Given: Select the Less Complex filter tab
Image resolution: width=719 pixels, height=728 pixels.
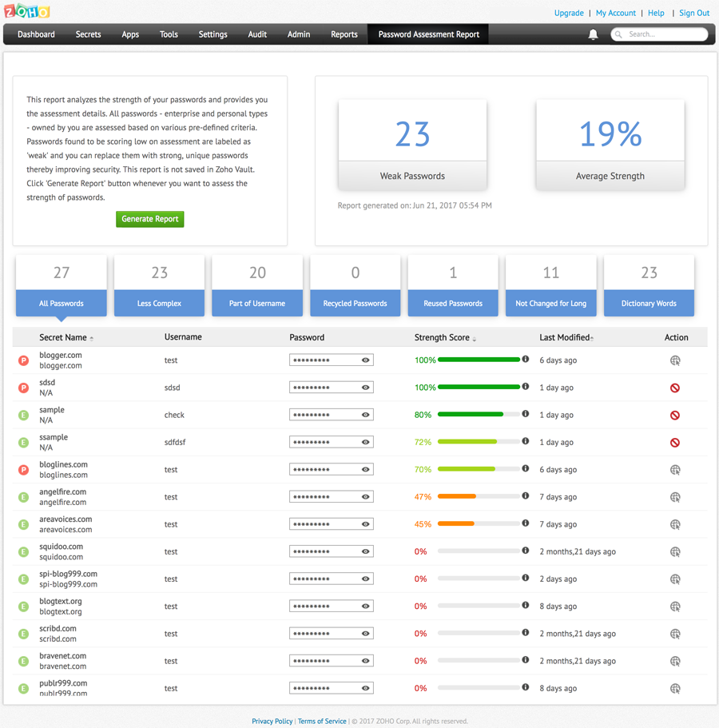Looking at the screenshot, I should click(x=159, y=303).
